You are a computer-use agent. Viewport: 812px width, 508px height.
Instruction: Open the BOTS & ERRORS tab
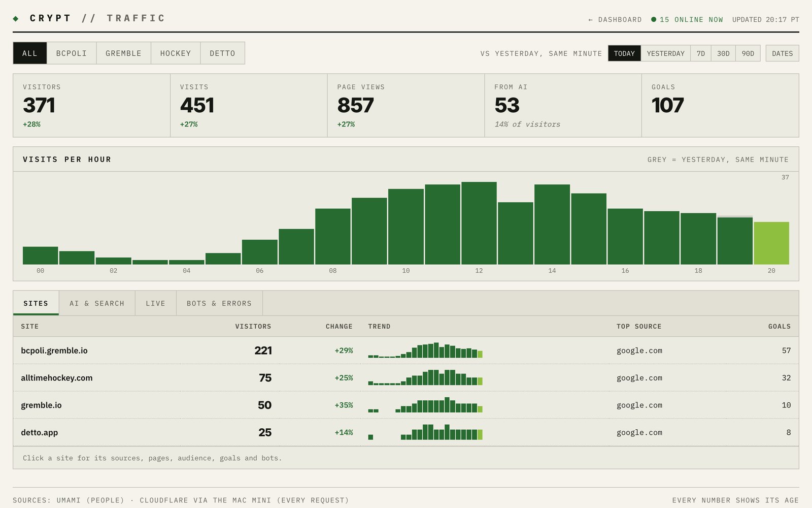pos(219,303)
